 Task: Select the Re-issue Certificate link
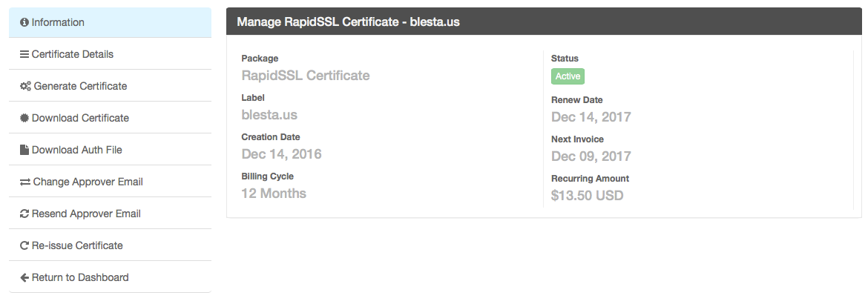tap(77, 246)
